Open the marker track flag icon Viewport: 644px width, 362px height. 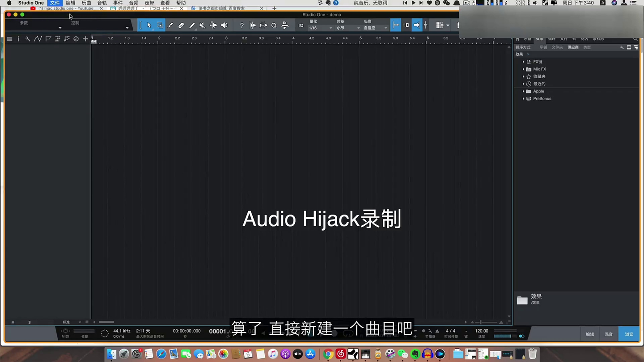coord(48,39)
